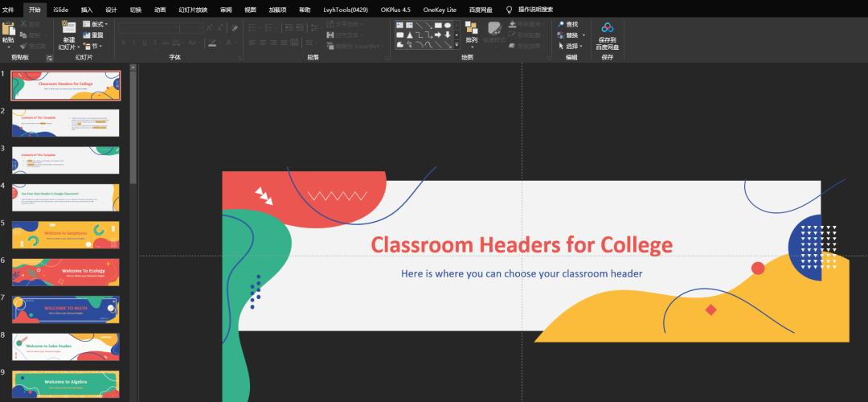868x402 pixels.
Task: Click the New Slide (新建幻灯片) icon
Action: 68,29
